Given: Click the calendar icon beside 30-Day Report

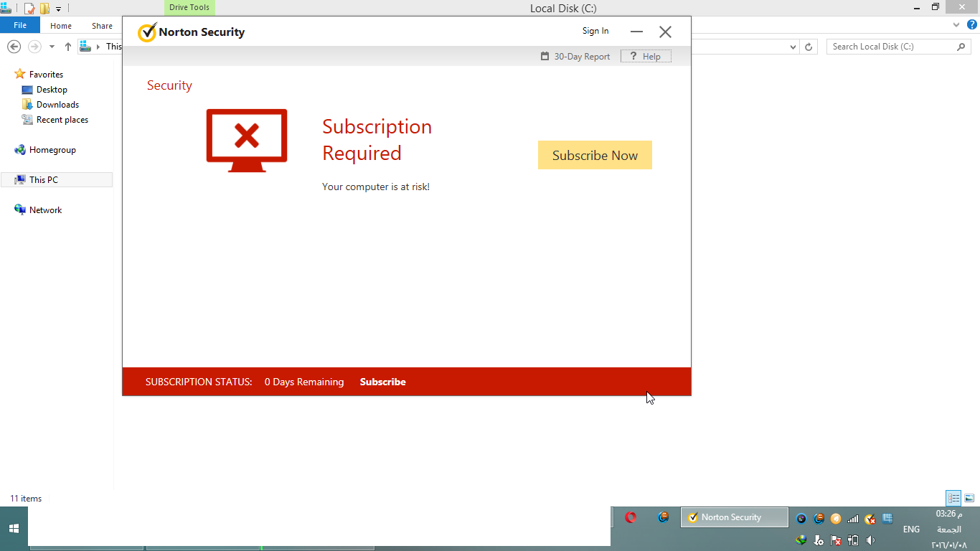Looking at the screenshot, I should (545, 56).
